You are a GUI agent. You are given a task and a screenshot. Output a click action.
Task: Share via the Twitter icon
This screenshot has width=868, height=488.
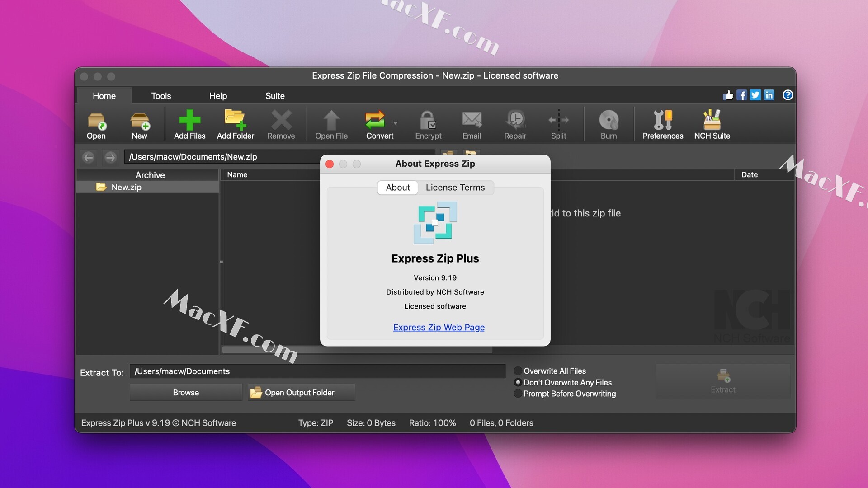click(755, 95)
